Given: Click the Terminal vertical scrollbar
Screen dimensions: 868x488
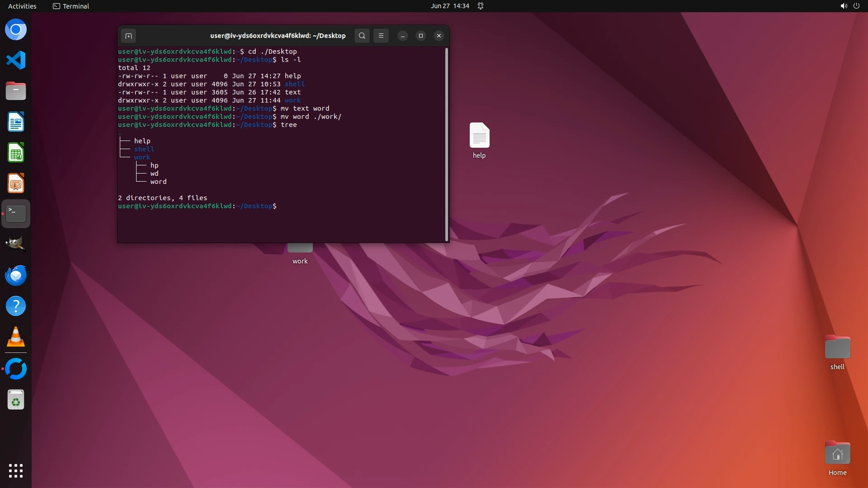Looking at the screenshot, I should (447, 145).
